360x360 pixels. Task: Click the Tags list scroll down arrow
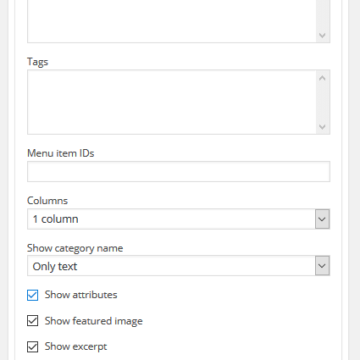(322, 127)
